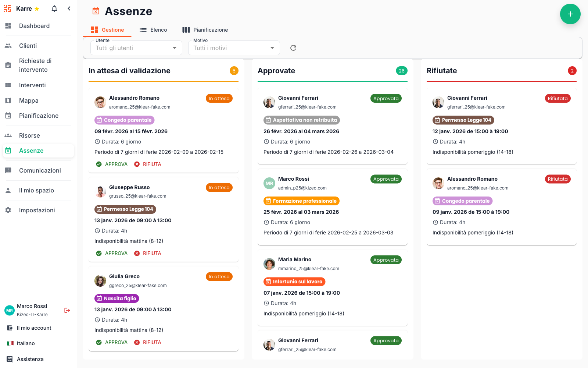This screenshot has height=368, width=588.
Task: Click the Impostazioni gear icon
Action: click(x=8, y=210)
